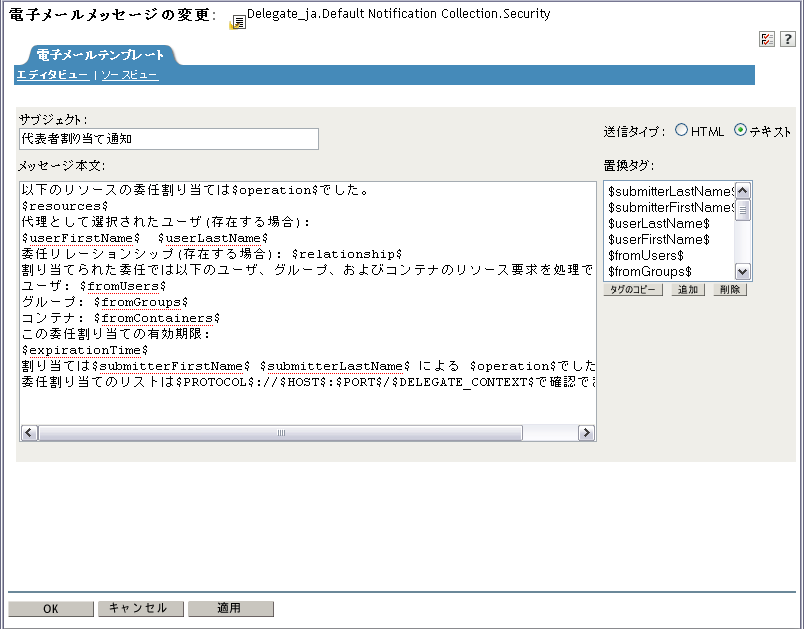Viewport: 804px width, 629px height.
Task: Click the message body right scroll arrow
Action: [586, 433]
